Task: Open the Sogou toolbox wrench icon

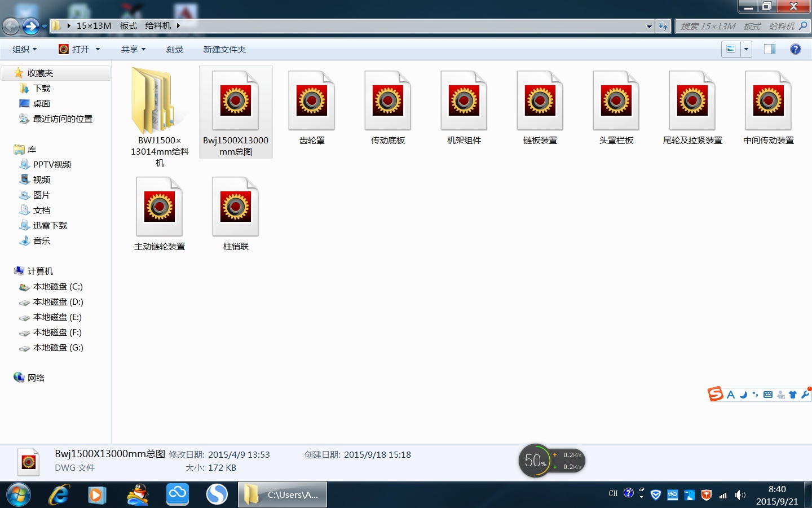Action: [805, 395]
